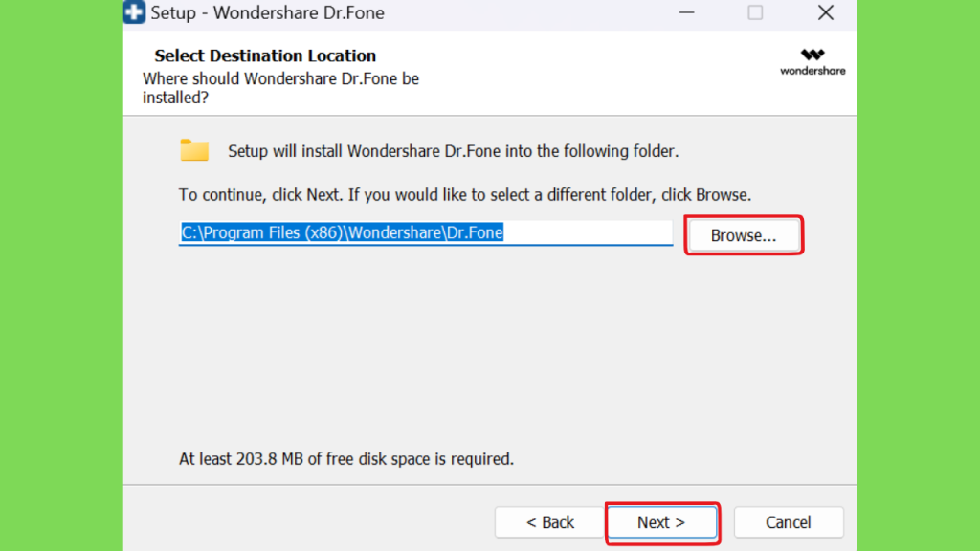Click the 'Select Destination Location' heading
Image resolution: width=980 pixels, height=551 pixels.
pos(265,55)
